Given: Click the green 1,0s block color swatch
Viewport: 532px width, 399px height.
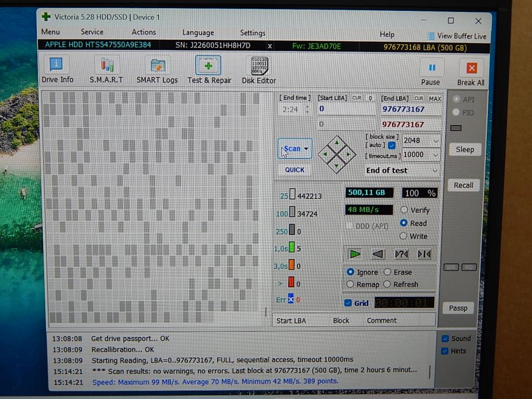Looking at the screenshot, I should [291, 248].
